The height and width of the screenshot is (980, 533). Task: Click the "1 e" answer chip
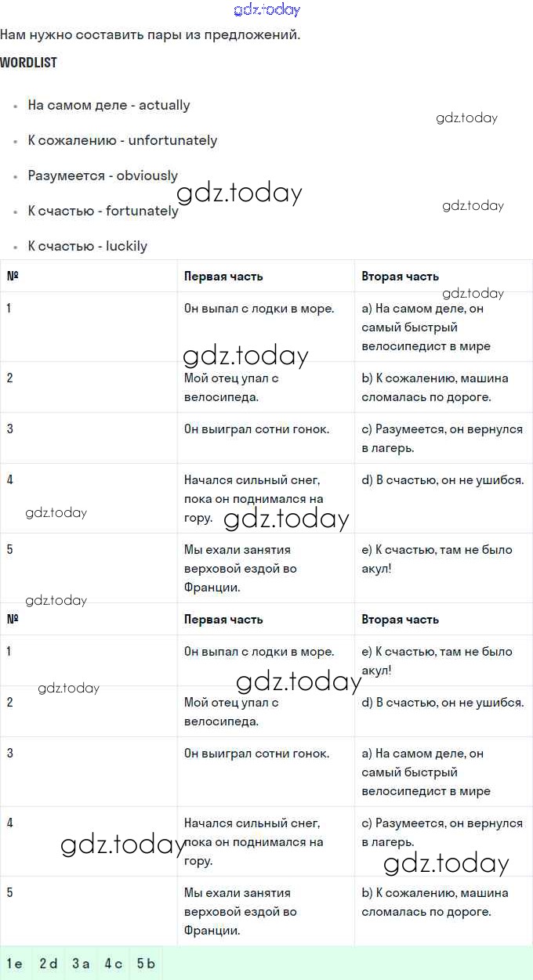[x=15, y=964]
